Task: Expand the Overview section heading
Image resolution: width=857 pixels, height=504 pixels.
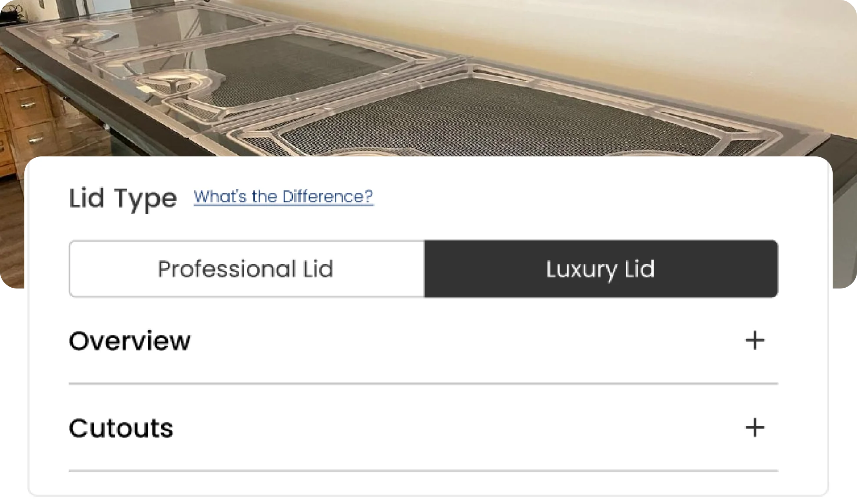Action: pos(130,341)
